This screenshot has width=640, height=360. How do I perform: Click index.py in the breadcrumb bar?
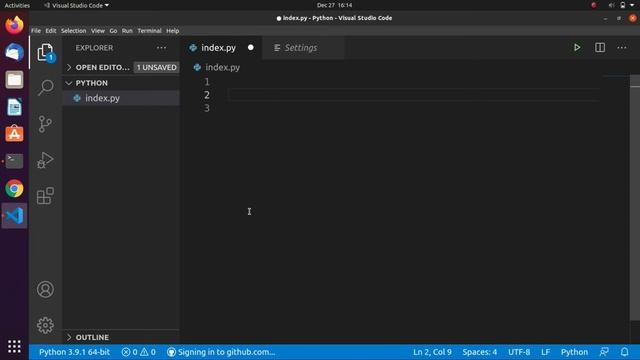pos(222,67)
